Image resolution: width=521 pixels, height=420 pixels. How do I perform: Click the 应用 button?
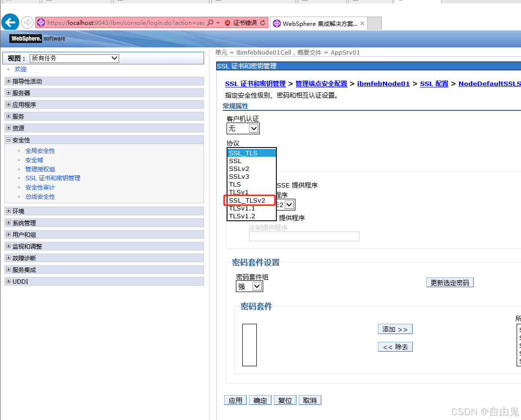[235, 400]
